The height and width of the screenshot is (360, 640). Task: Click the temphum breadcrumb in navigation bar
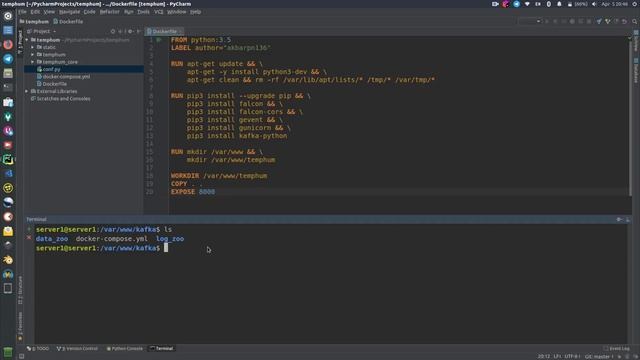click(34, 22)
